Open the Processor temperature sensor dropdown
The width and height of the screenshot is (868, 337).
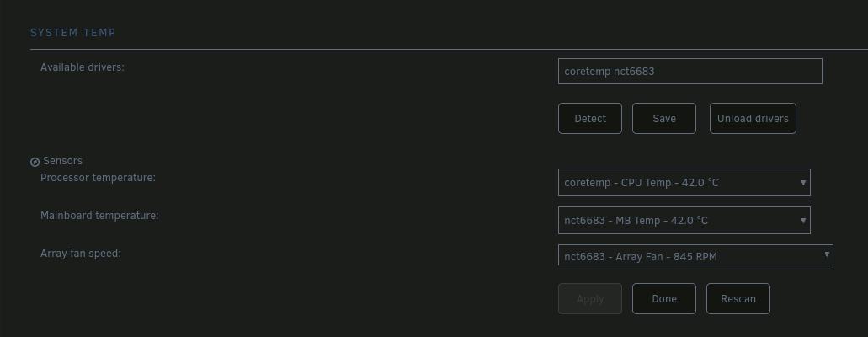[683, 183]
